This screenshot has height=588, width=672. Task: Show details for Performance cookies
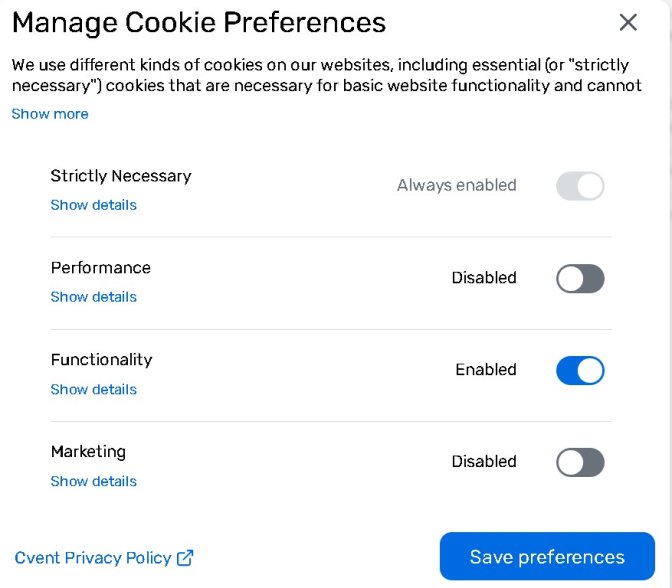[x=93, y=297]
